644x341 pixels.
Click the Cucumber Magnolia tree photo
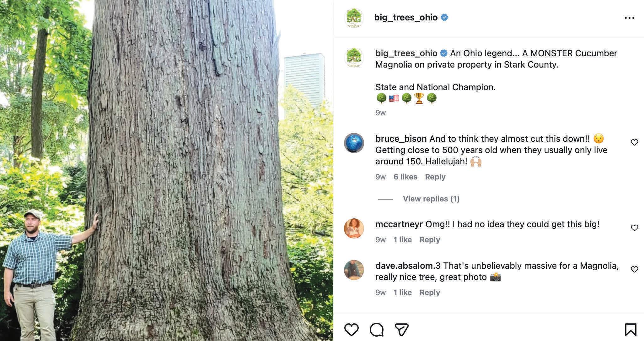coord(167,170)
